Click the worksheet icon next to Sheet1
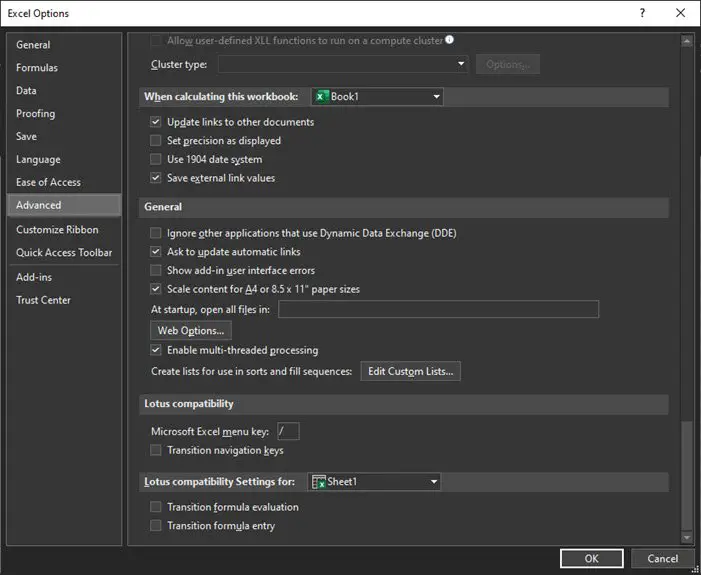701x575 pixels. 319,482
